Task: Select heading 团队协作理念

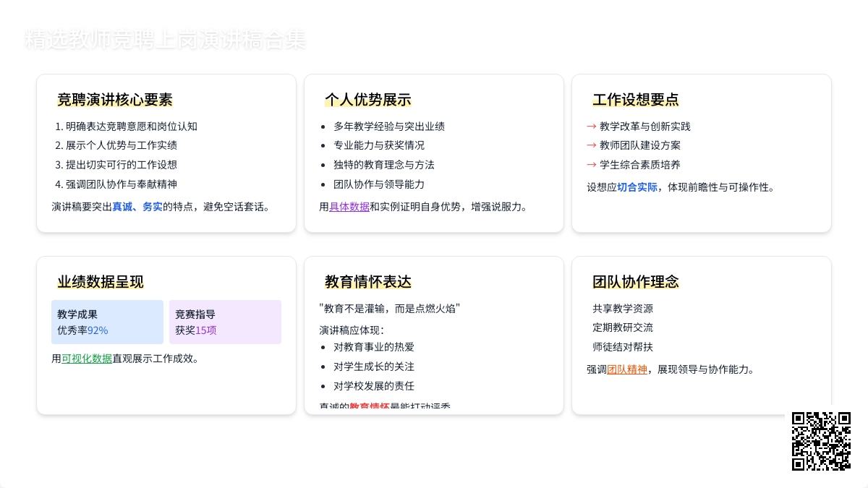Action: (636, 282)
